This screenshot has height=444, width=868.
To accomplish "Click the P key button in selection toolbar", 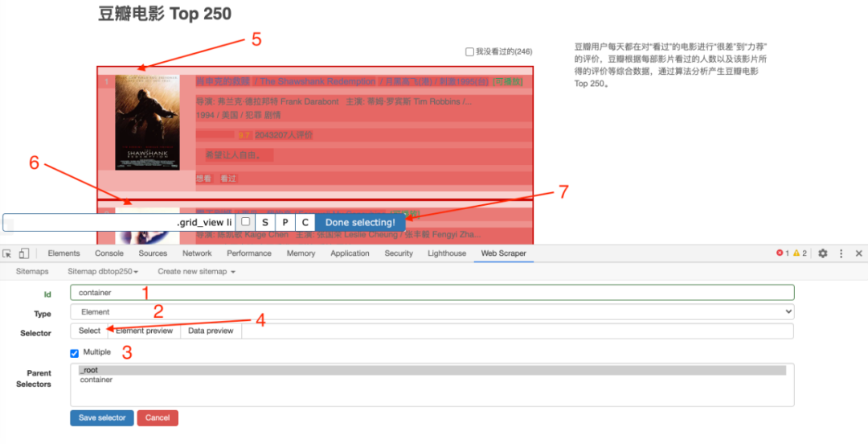I will coord(285,222).
